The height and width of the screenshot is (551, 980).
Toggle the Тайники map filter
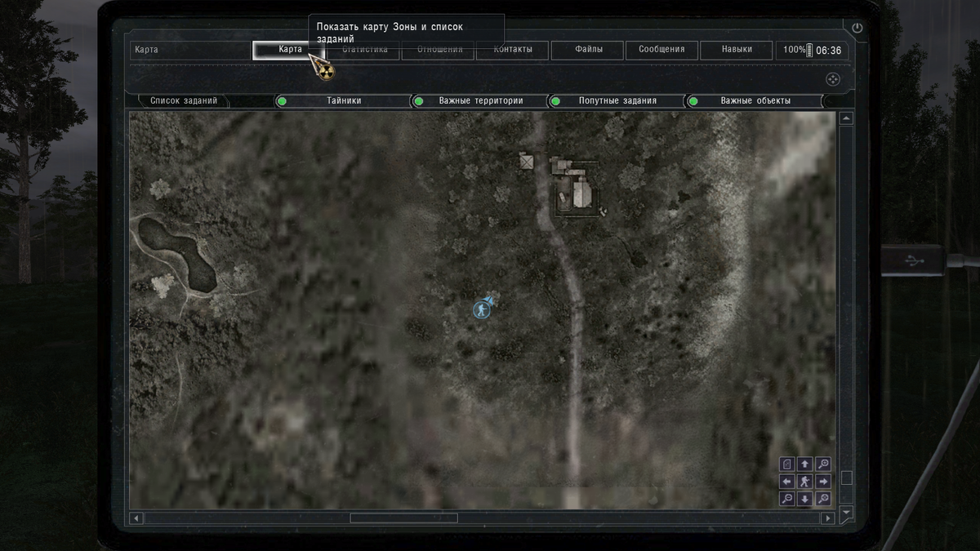tap(343, 101)
